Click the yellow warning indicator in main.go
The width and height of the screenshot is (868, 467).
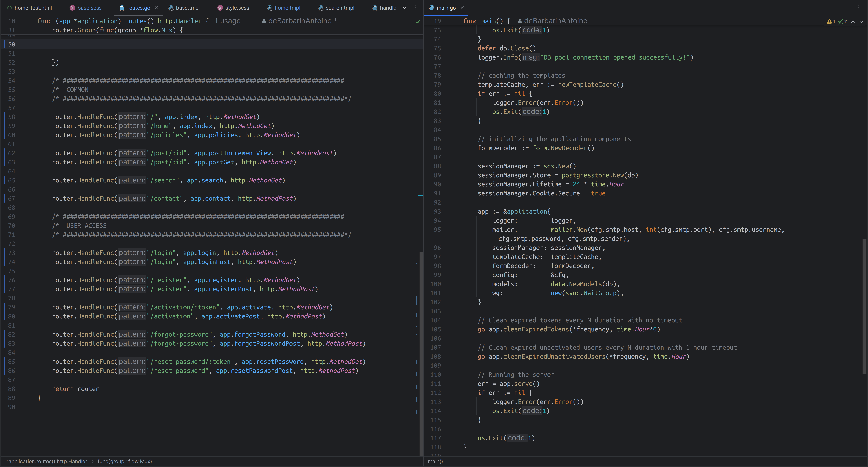(x=831, y=21)
